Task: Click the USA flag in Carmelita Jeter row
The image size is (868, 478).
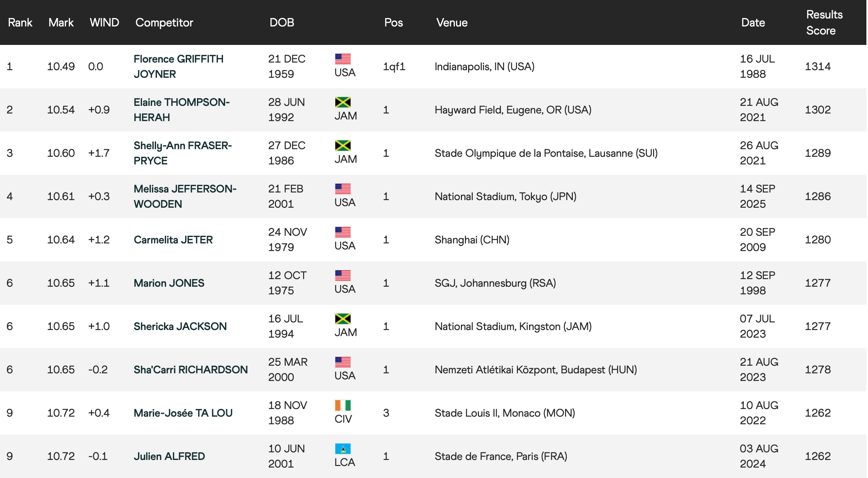Action: pos(343,232)
